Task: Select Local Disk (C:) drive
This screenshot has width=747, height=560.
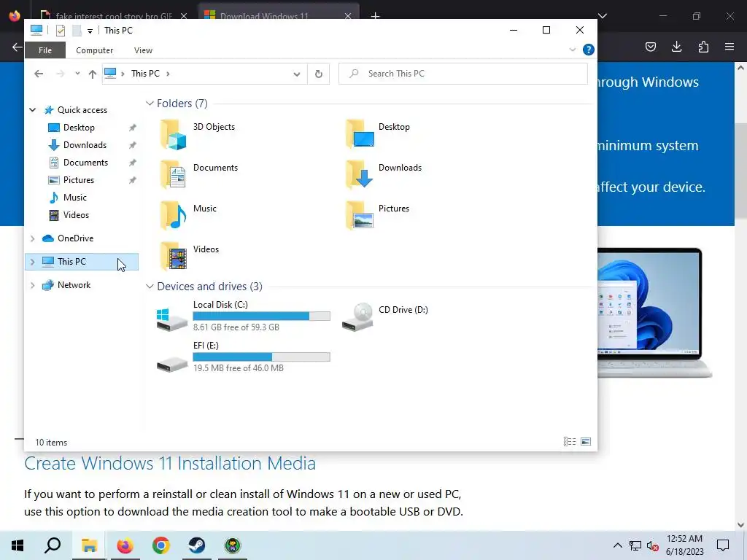Action: coord(244,316)
